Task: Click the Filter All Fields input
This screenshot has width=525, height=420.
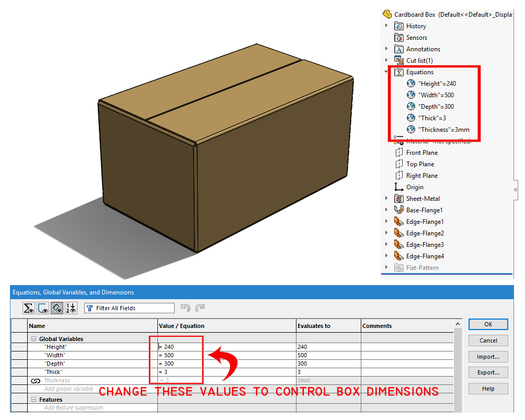Action: coord(129,308)
